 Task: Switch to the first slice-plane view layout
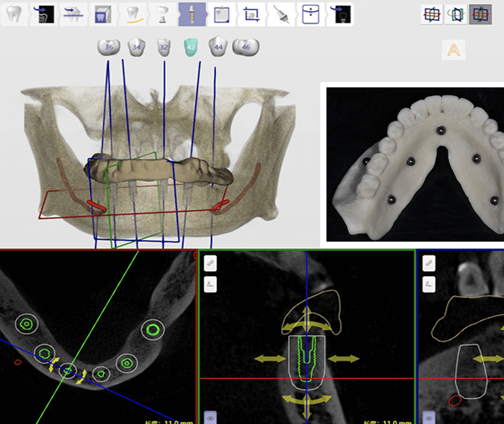point(432,15)
